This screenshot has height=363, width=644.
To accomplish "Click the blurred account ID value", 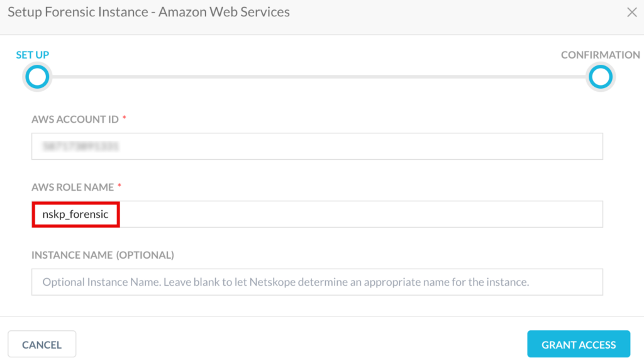I will tap(80, 146).
